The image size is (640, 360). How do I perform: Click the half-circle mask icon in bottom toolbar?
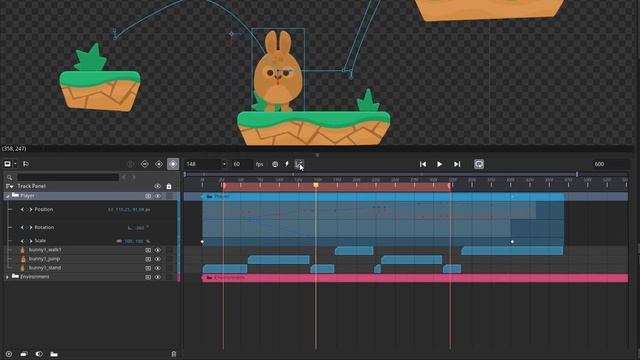click(x=39, y=354)
